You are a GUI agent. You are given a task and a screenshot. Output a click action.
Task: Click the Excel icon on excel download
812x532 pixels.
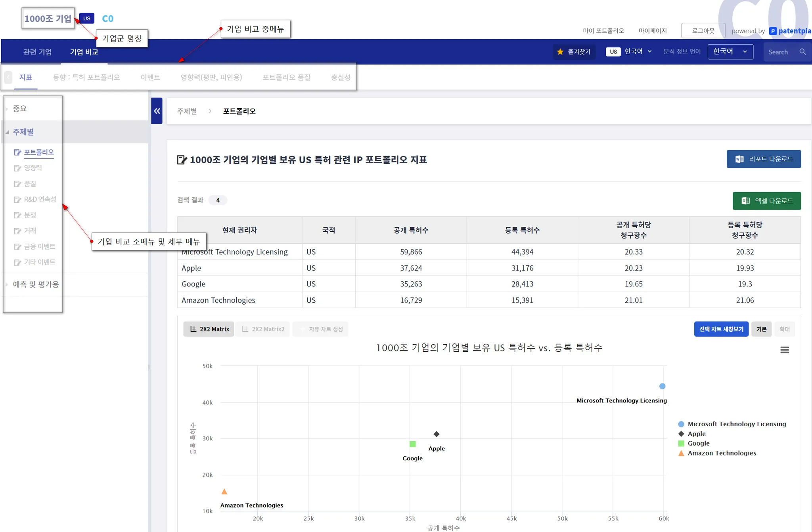coord(745,201)
